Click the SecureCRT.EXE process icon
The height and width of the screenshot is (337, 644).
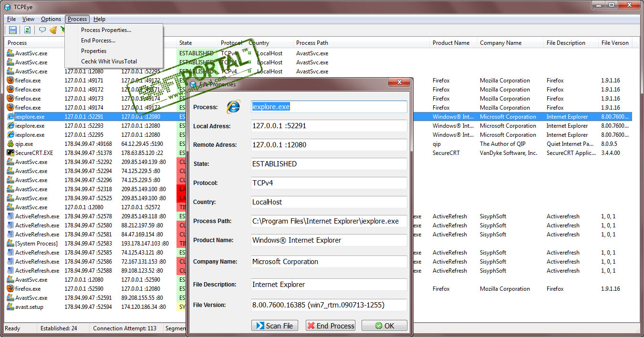[10, 153]
